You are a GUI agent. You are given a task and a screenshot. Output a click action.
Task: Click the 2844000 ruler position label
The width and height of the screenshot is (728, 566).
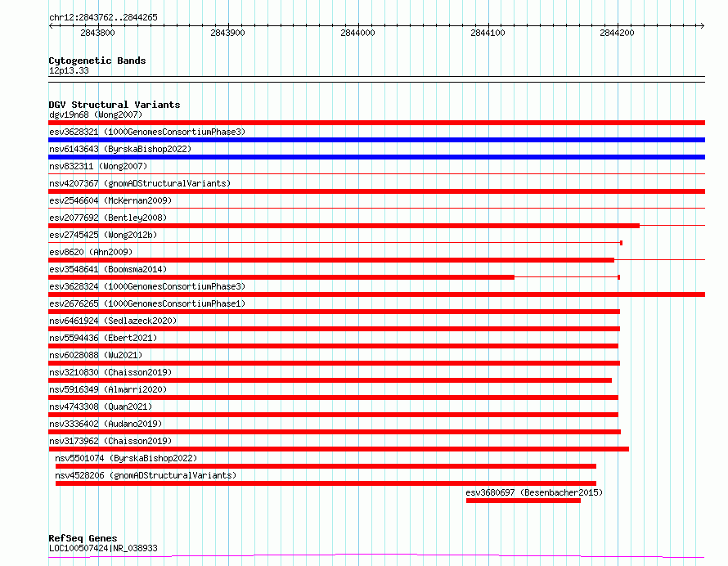tap(357, 33)
